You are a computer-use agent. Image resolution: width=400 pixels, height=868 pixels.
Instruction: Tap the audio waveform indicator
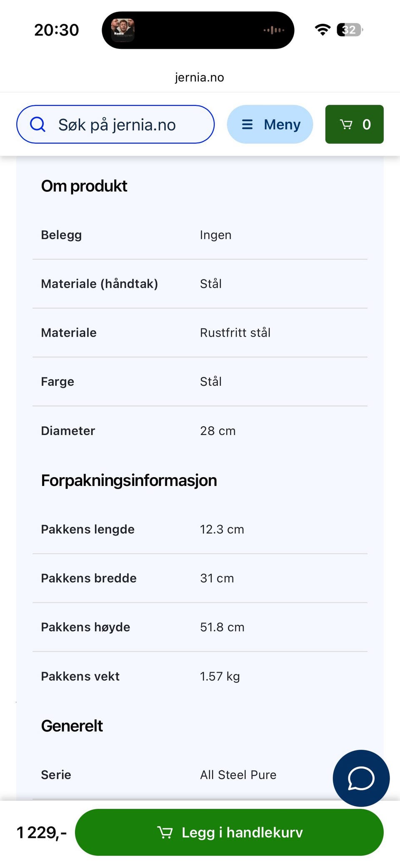point(274,30)
